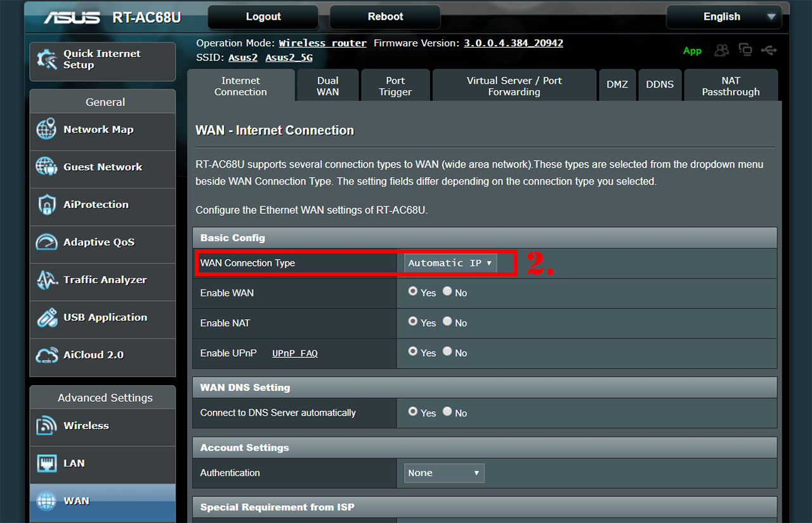
Task: Click the Adaptive QoS gauge icon
Action: pos(47,242)
